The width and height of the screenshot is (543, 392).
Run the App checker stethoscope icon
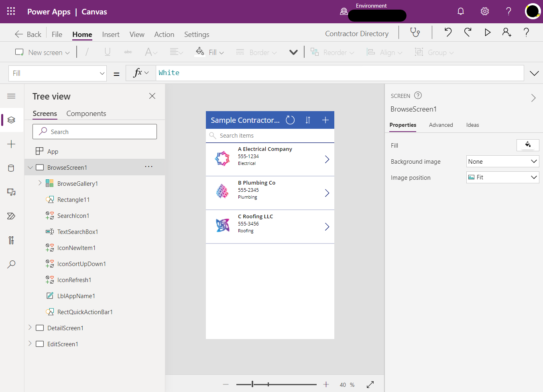click(x=415, y=32)
